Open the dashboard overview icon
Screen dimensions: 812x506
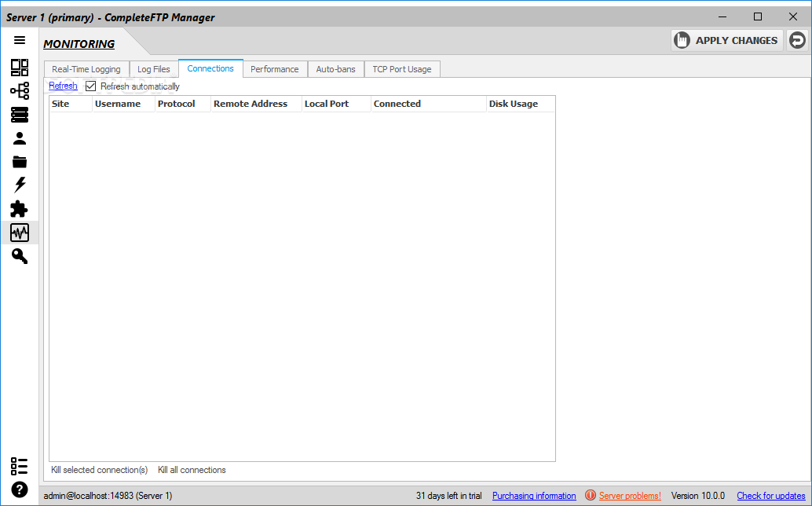20,68
